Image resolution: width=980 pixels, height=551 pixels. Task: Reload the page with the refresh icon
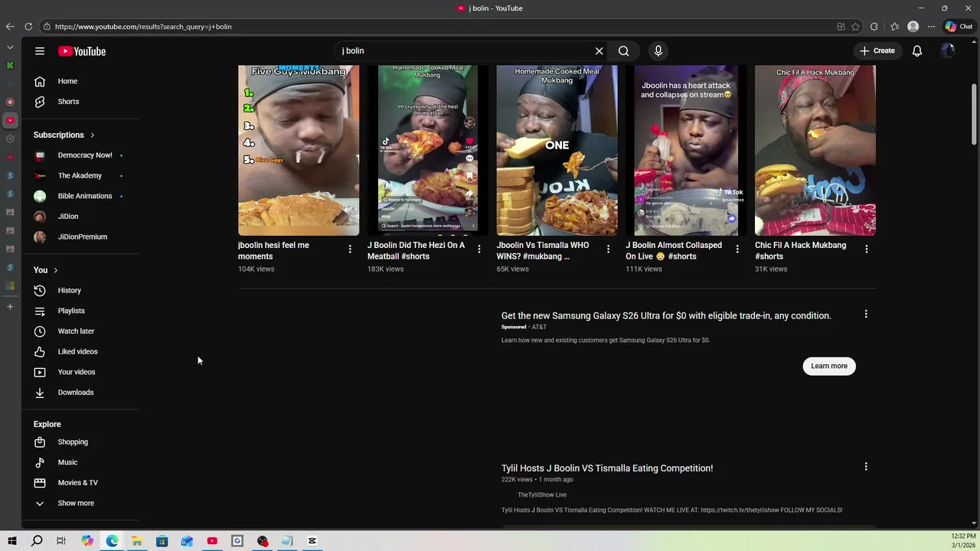coord(28,27)
